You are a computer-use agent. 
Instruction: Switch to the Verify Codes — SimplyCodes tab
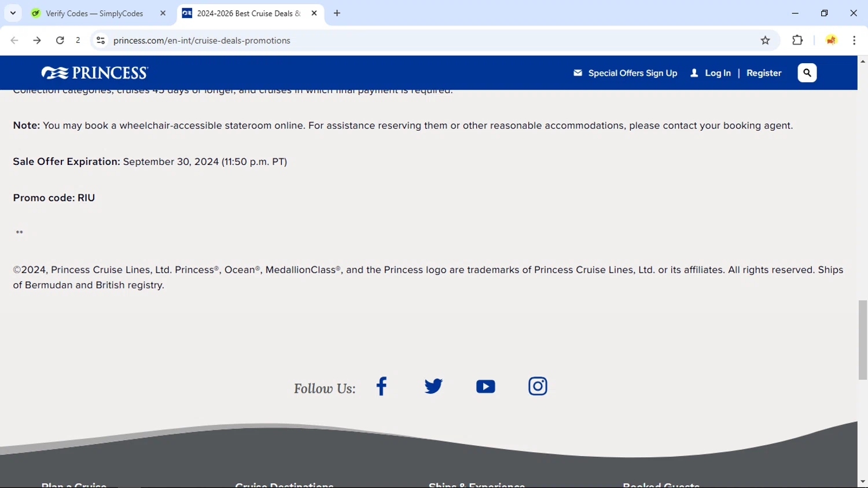click(94, 13)
